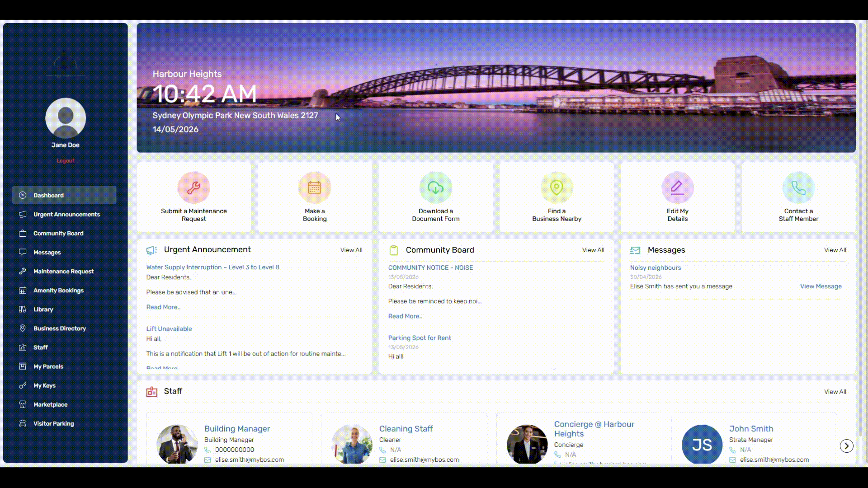The width and height of the screenshot is (868, 488).
Task: Click the ID badge icon beside Staff heading
Action: click(152, 392)
